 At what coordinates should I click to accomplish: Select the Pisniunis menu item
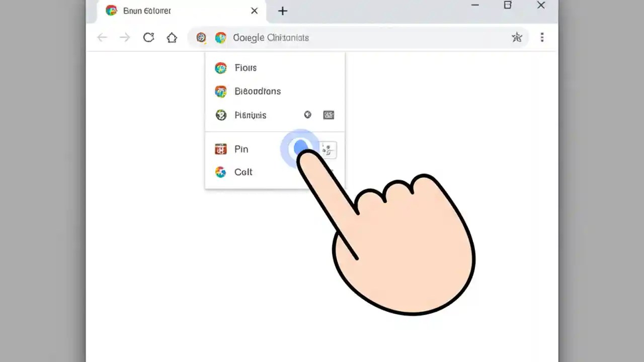tap(250, 115)
